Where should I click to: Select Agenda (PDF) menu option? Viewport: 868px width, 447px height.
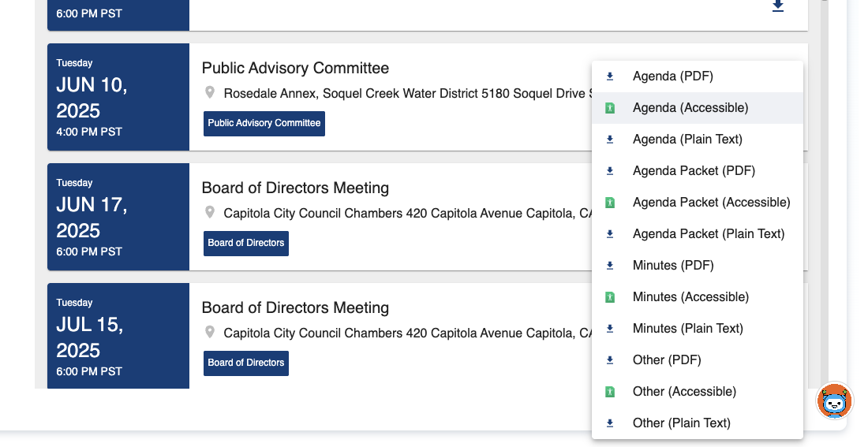click(698, 76)
